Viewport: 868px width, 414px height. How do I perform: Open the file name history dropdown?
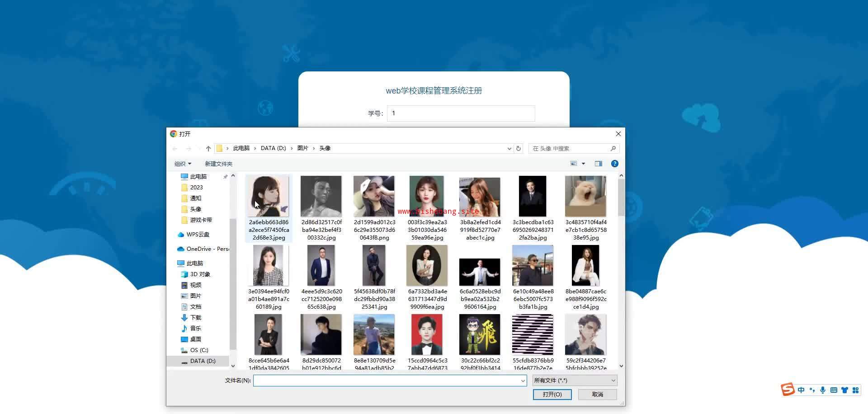coord(523,381)
